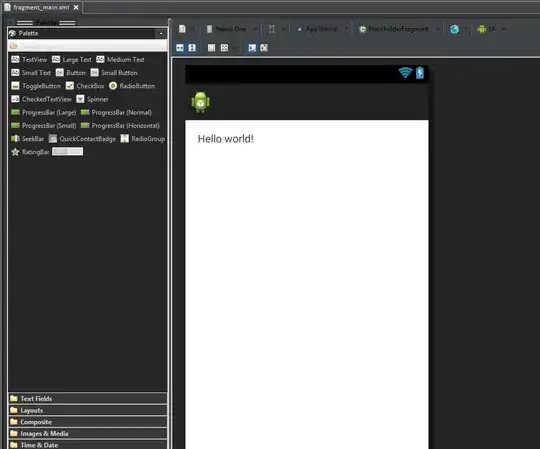
Task: Click the last icon on second toolbar row
Action: pyautogui.click(x=264, y=48)
